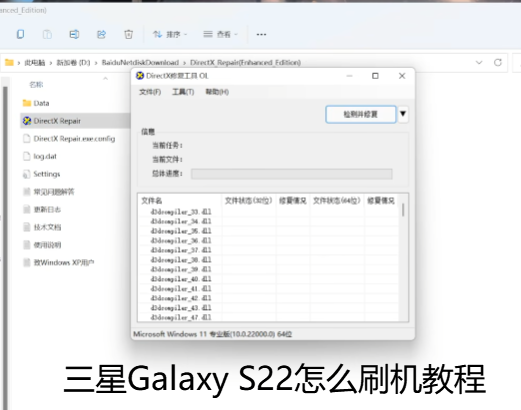Image resolution: width=521 pixels, height=410 pixels.
Task: Select the 常见问题解答 document
Action: [x=48, y=192]
